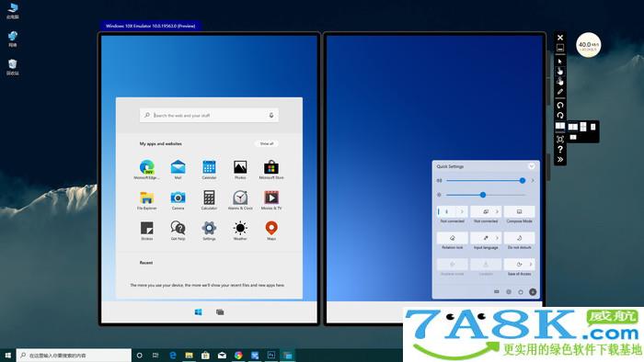644x362 pixels.
Task: Launch Microsoft Store from app grid
Action: [271, 167]
